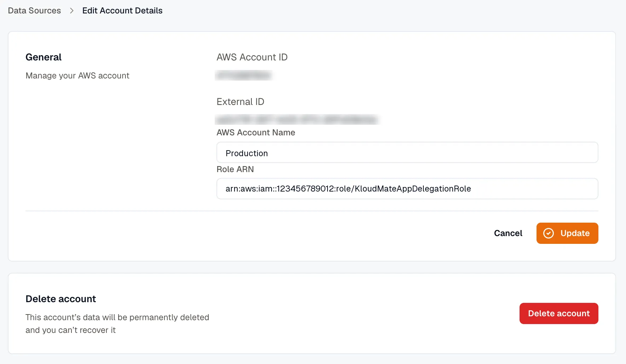Click the checkmark icon in Update

pyautogui.click(x=548, y=233)
